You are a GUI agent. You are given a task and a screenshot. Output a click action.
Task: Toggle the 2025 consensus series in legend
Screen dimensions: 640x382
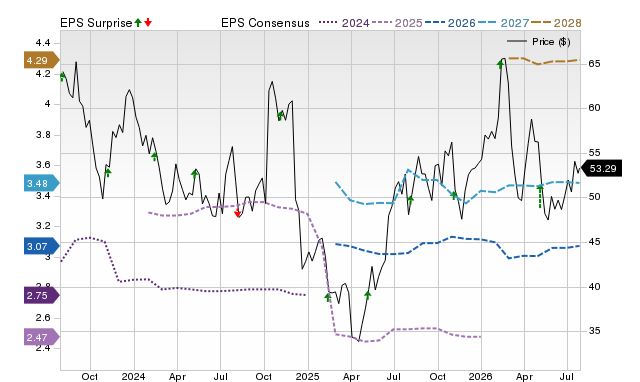click(x=397, y=23)
